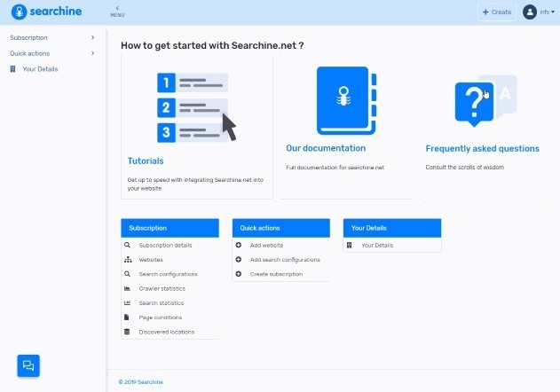Image resolution: width=560 pixels, height=392 pixels.
Task: Click chart icon next to Search statistics
Action: coord(127,302)
